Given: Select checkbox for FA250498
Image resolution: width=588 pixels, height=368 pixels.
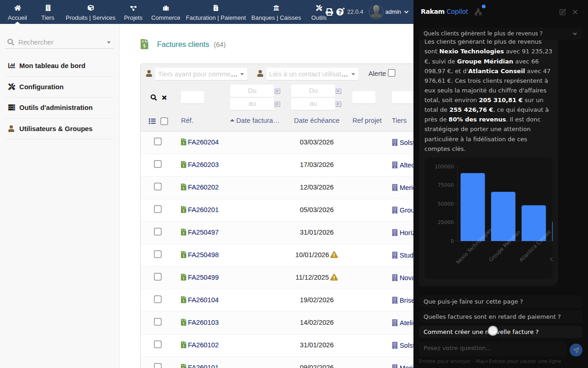Looking at the screenshot, I should 158,254.
